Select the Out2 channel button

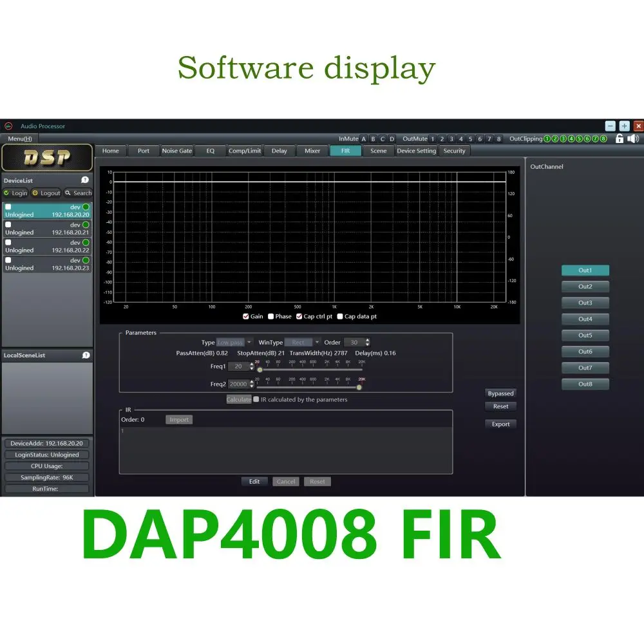pos(585,287)
